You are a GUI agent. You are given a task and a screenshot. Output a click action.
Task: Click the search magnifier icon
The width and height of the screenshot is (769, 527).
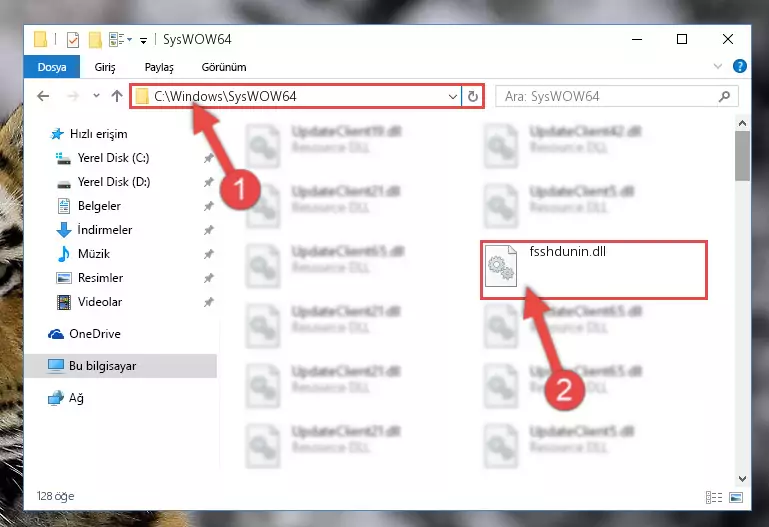coord(724,97)
